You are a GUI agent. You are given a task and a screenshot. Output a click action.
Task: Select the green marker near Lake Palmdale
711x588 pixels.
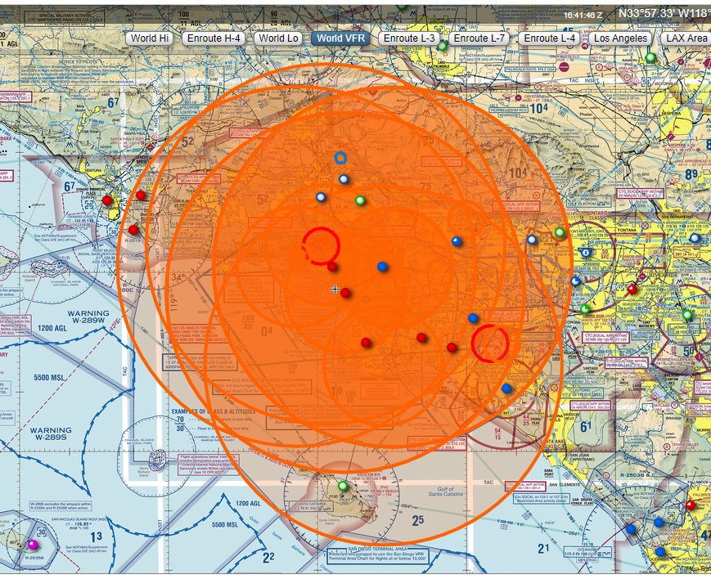442,46
